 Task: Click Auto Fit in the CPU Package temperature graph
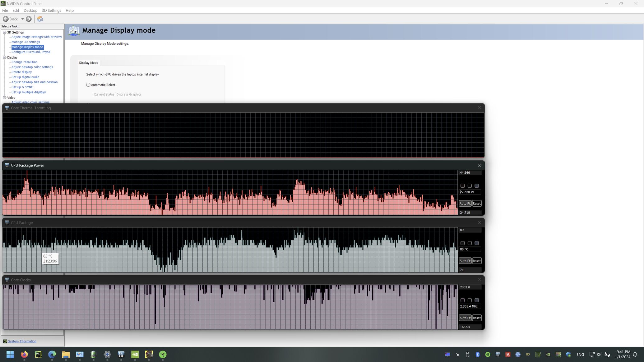pos(465,261)
